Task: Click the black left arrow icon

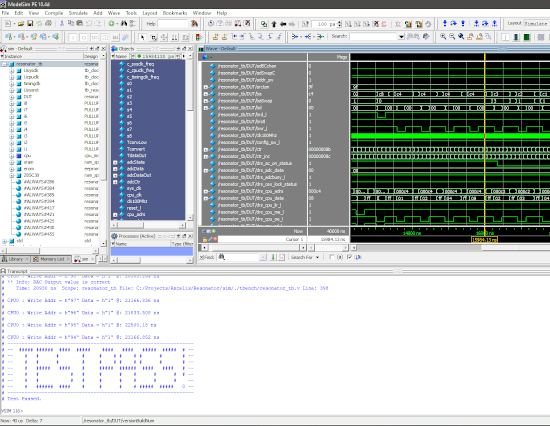Action: coord(283,24)
